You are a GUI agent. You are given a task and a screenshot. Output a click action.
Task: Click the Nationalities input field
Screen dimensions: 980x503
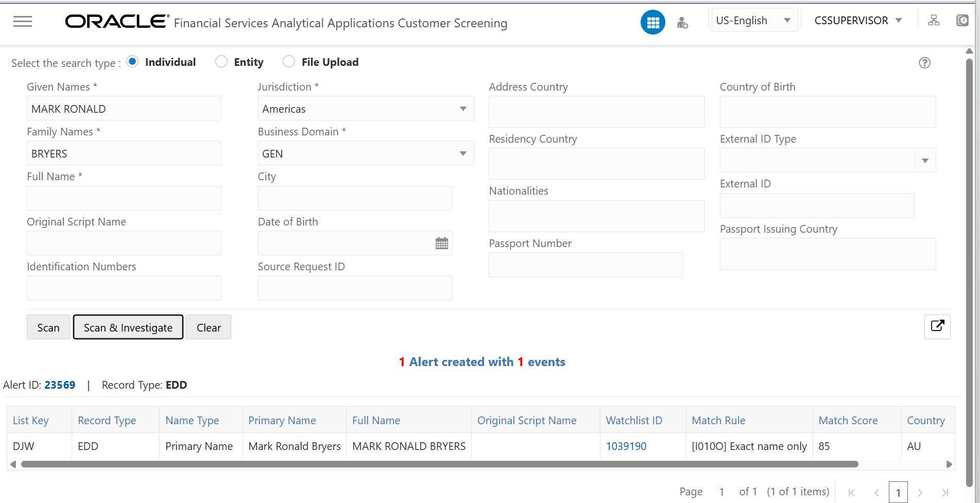click(x=597, y=216)
